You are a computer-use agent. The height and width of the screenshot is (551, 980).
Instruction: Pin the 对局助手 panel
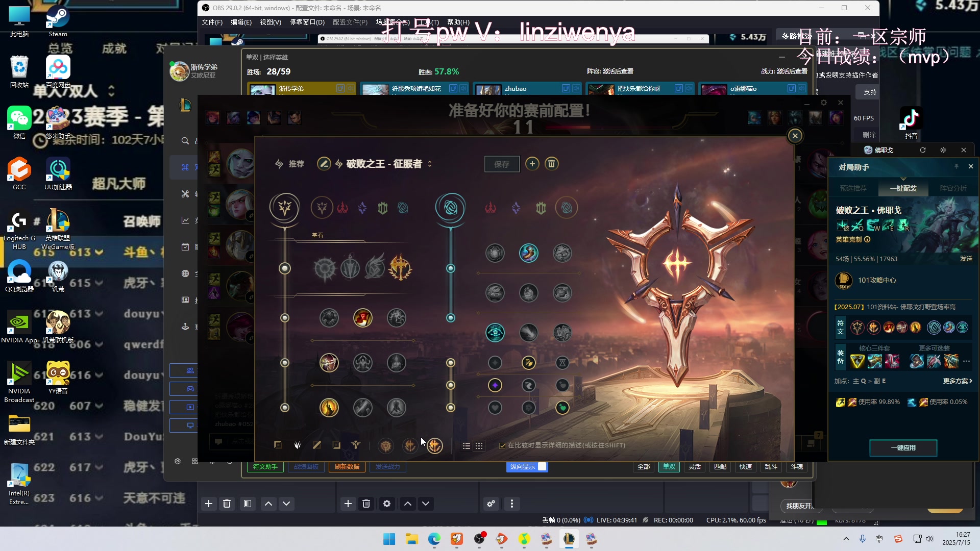(956, 167)
